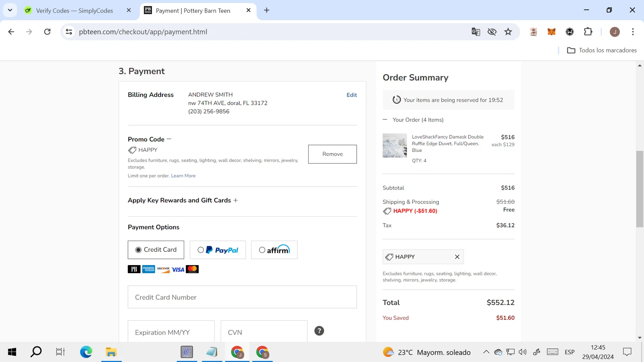The width and height of the screenshot is (644, 362).
Task: Switch to the Chrome S profile window in taskbar
Action: pyautogui.click(x=262, y=352)
